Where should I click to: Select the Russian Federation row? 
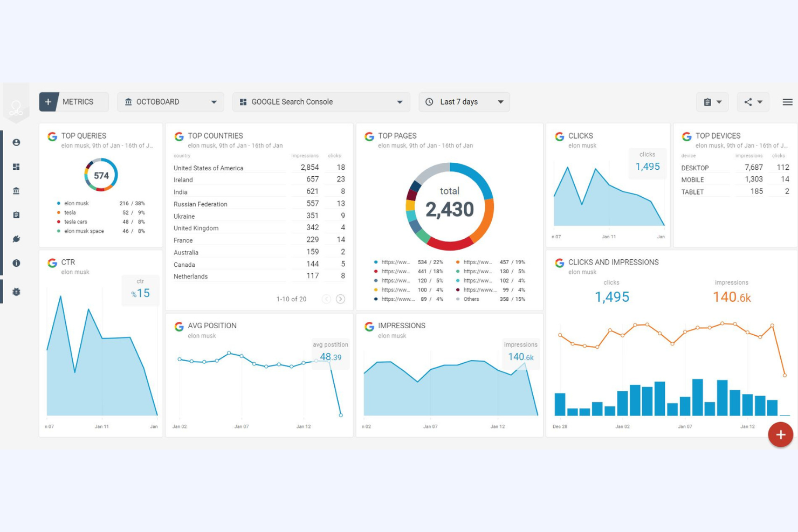[259, 204]
